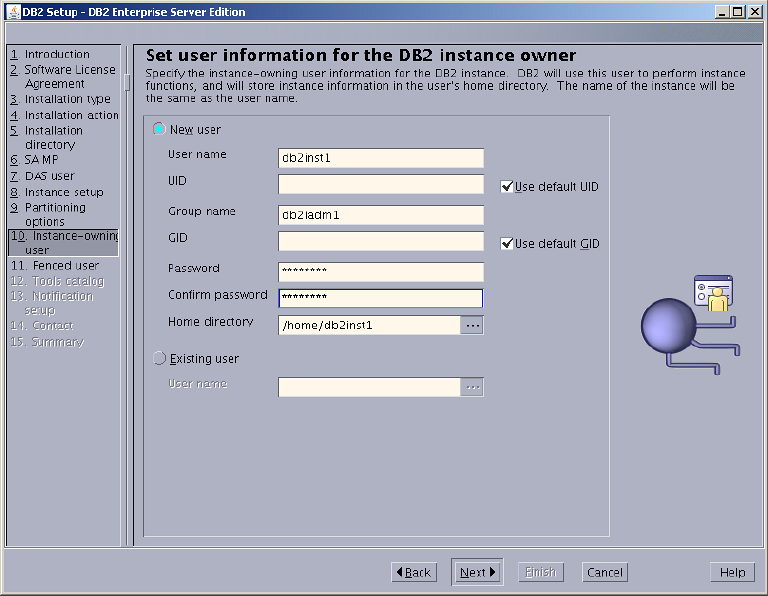Browse for home directory with ellipsis button

(x=472, y=325)
